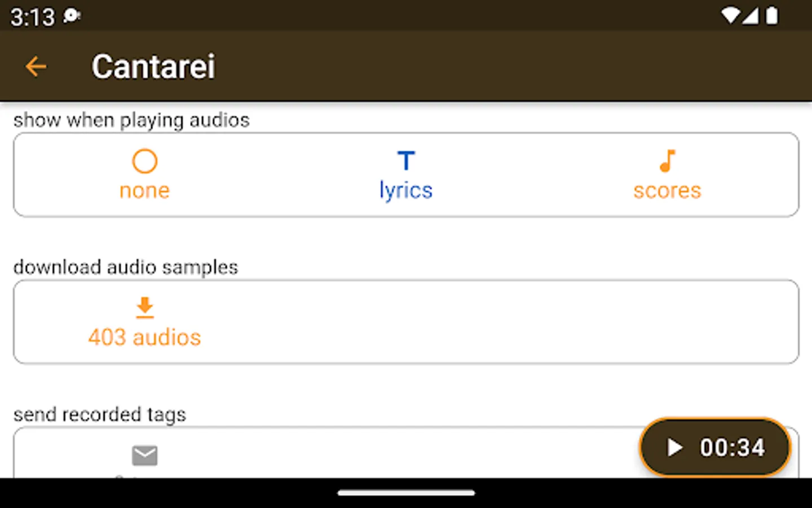The height and width of the screenshot is (508, 812).
Task: Tap the 00:34 timer display
Action: pos(732,448)
